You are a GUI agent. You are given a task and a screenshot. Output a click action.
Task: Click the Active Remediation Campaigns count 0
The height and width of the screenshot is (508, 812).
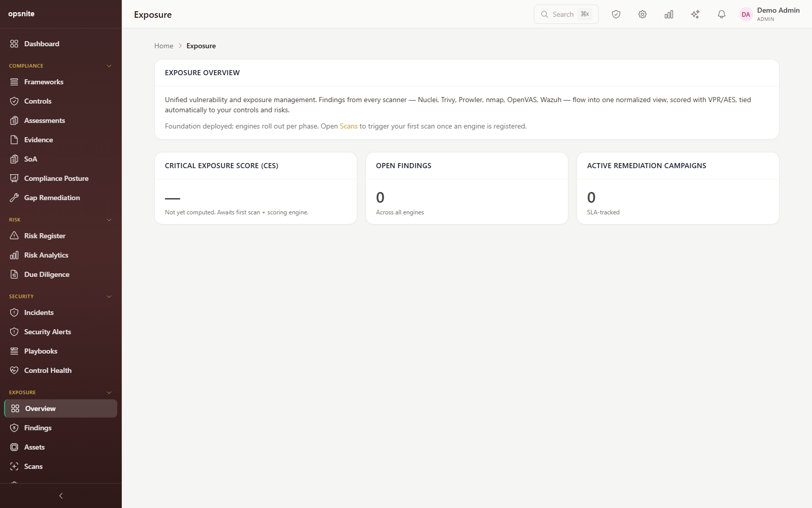coord(591,197)
